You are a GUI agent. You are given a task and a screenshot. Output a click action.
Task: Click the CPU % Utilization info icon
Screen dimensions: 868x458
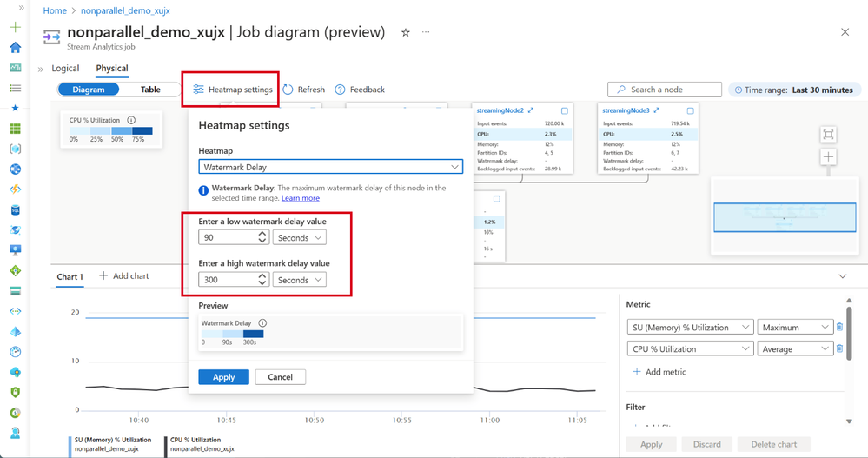pos(131,120)
